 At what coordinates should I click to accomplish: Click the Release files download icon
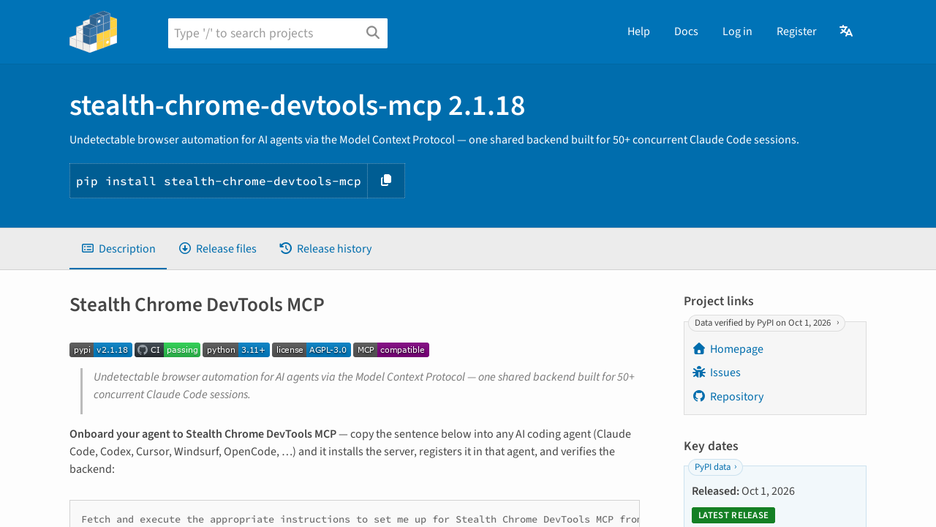pyautogui.click(x=185, y=248)
